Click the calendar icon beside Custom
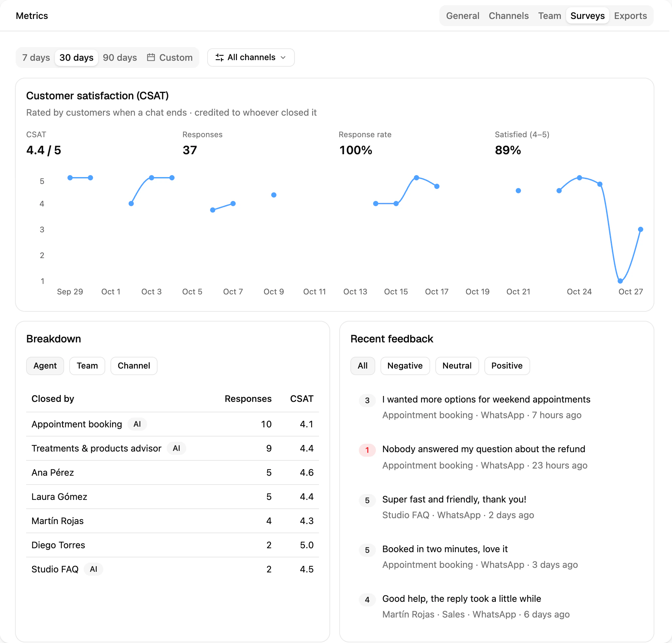This screenshot has width=672, height=643. click(x=151, y=57)
